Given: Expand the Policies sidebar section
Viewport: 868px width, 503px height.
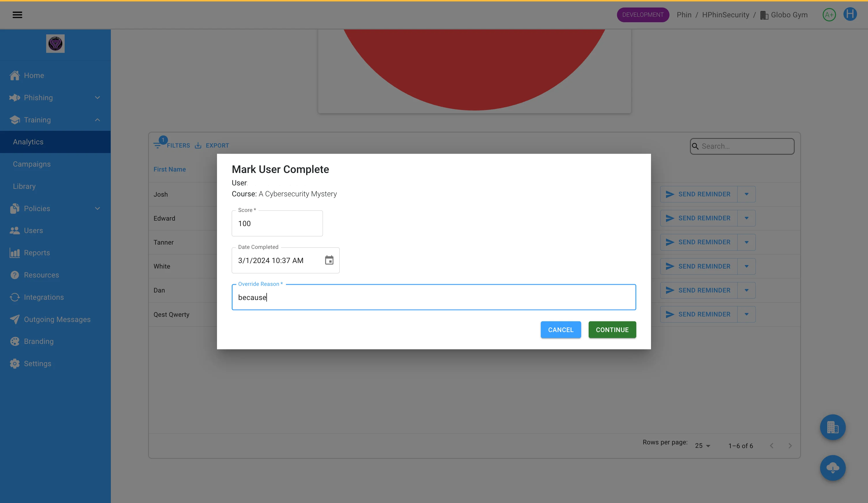Looking at the screenshot, I should [x=97, y=208].
